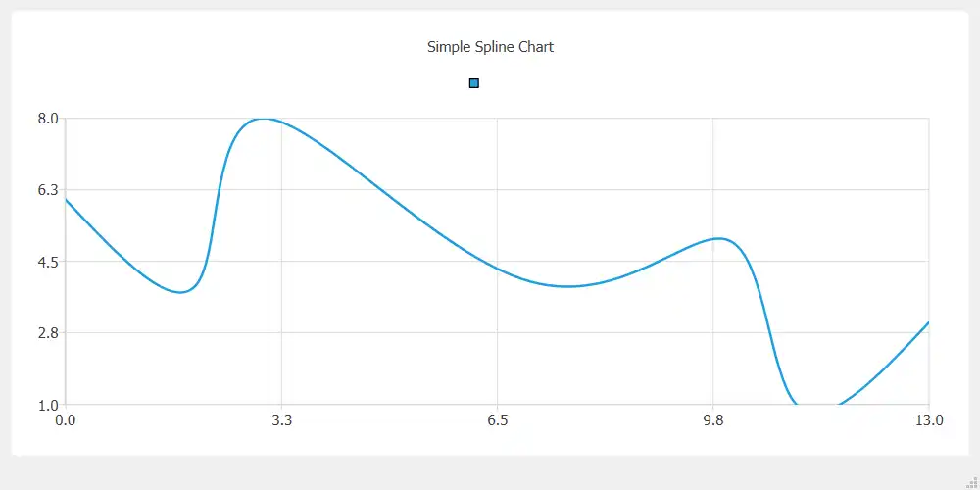Click the spline's end point at x=13.0

click(x=928, y=322)
